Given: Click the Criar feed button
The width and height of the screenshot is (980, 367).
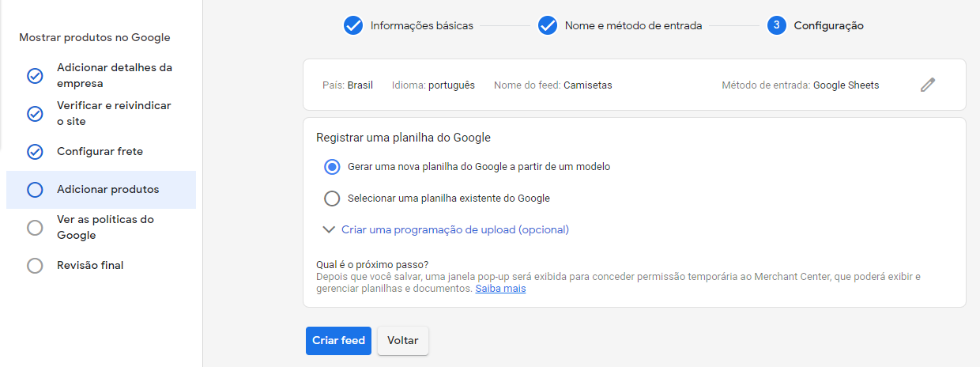Looking at the screenshot, I should tap(338, 341).
